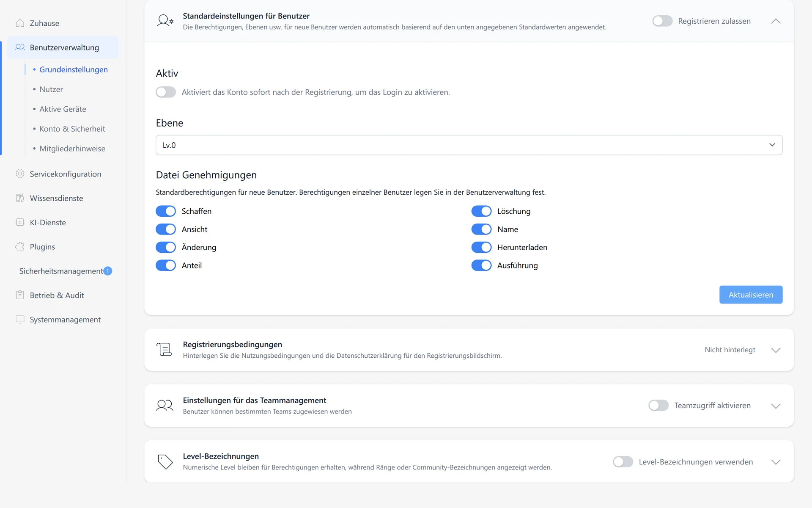Click the Standardeinstellungen user-gear icon

[165, 21]
